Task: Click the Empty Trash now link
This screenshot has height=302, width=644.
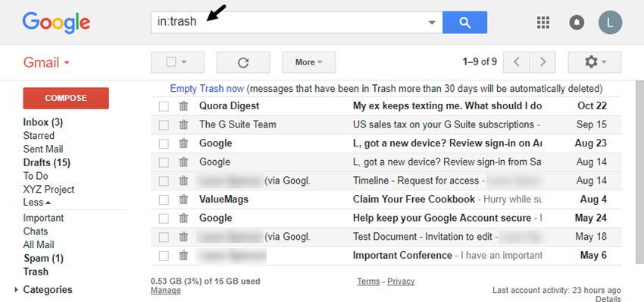Action: (x=207, y=89)
